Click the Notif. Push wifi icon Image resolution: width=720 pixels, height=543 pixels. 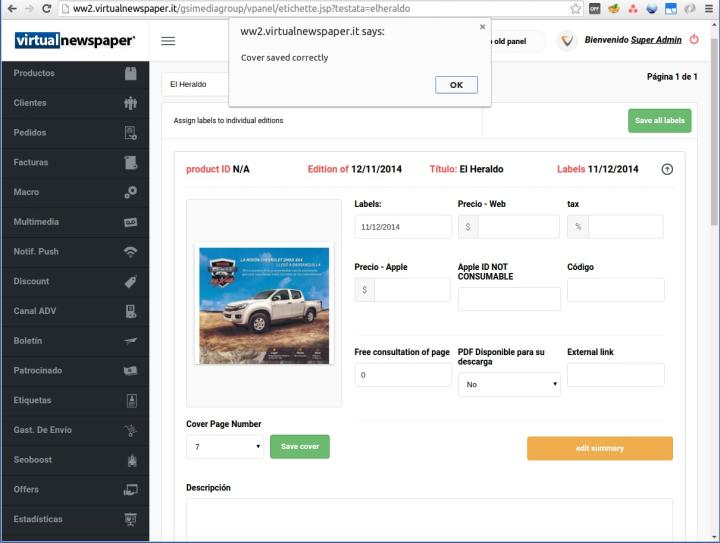point(131,252)
